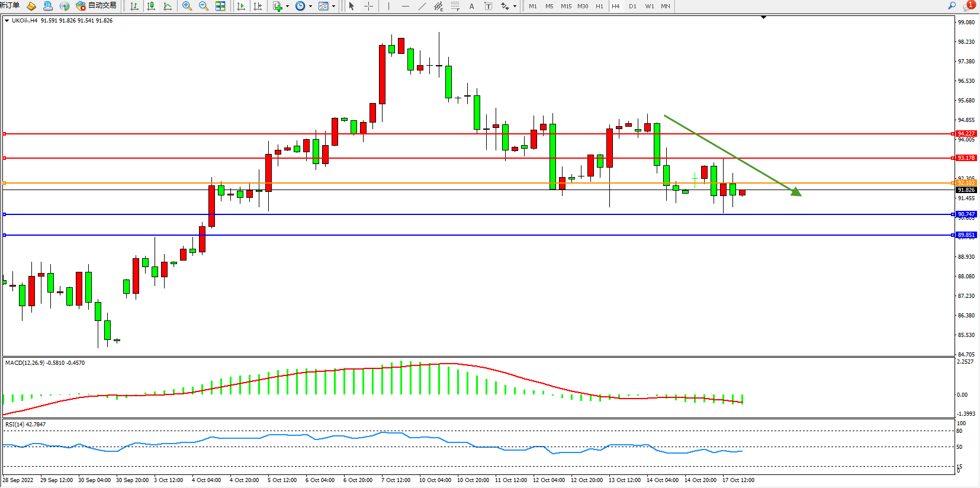Select the trendline drawing tool
The image size is (980, 488).
click(x=422, y=6)
